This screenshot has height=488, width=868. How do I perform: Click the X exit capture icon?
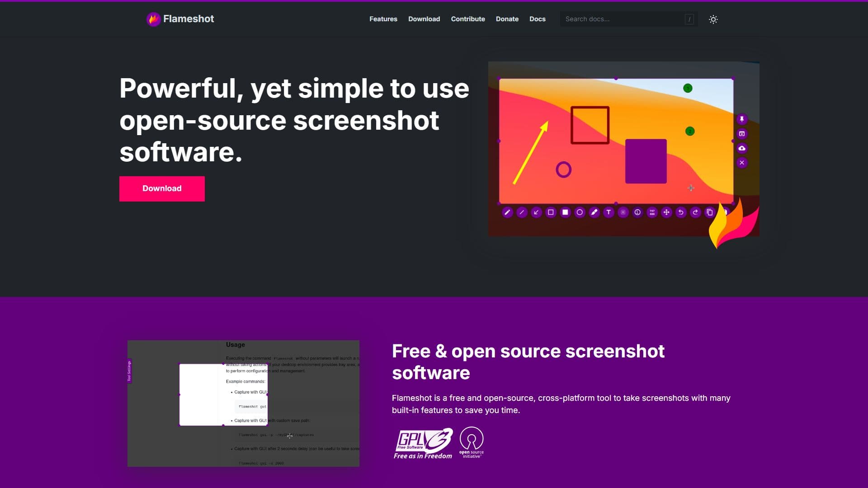pos(742,163)
